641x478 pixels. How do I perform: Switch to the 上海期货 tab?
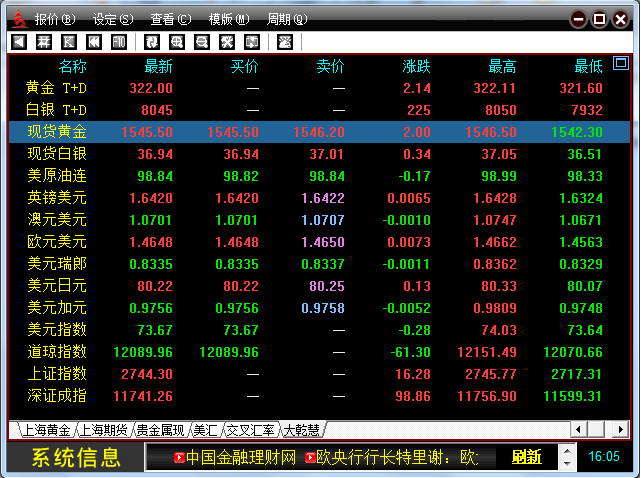click(103, 430)
